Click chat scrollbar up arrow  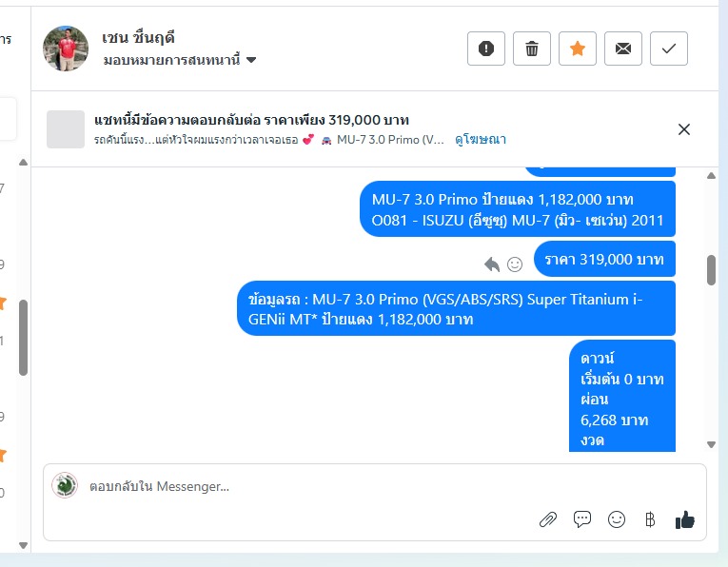click(711, 175)
